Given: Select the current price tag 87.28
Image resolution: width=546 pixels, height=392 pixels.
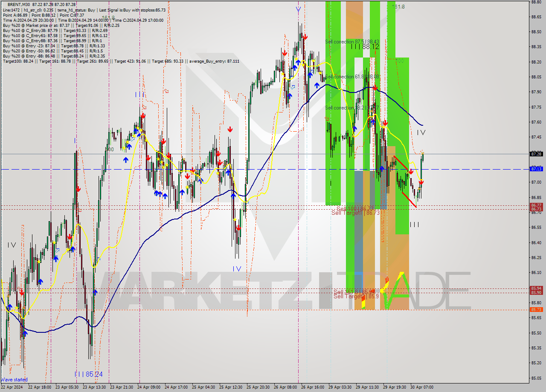Looking at the screenshot, I should pos(536,154).
